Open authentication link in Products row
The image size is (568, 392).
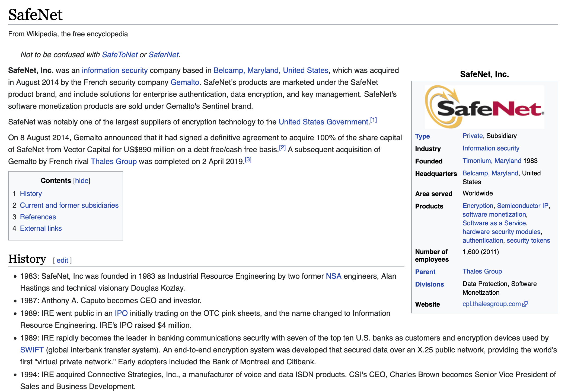[483, 240]
